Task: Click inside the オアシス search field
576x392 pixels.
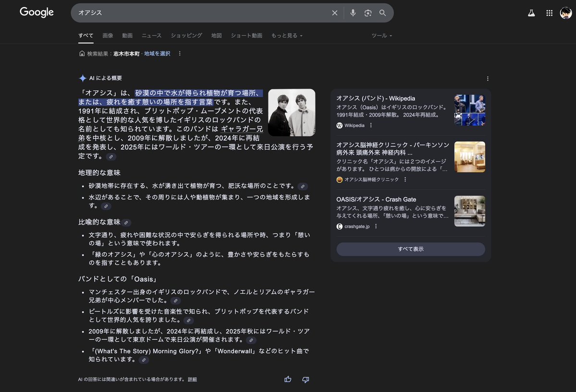Action: pyautogui.click(x=202, y=13)
